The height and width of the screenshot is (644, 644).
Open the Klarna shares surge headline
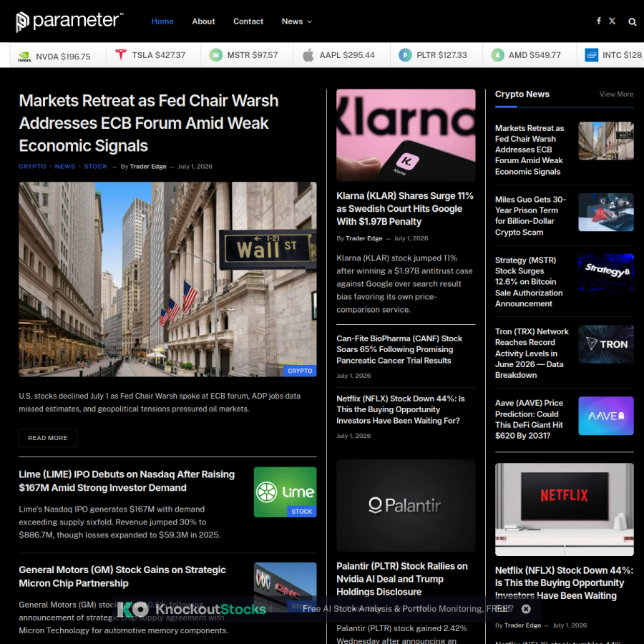click(x=405, y=209)
